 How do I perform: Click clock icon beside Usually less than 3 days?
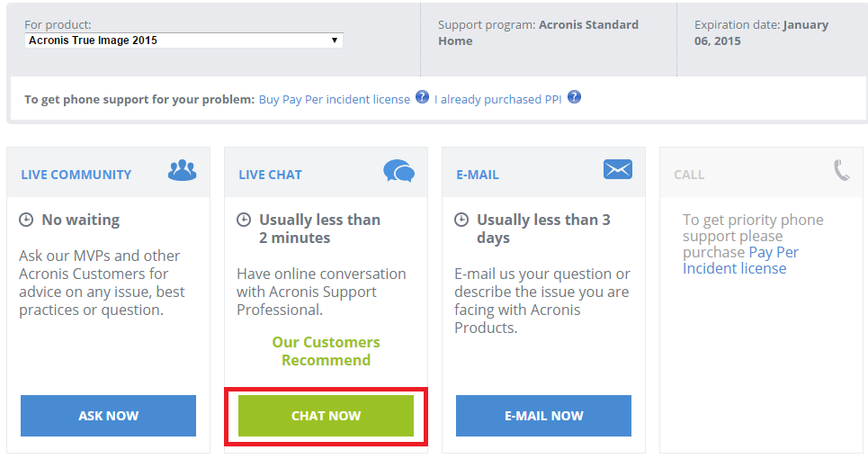coord(461,220)
